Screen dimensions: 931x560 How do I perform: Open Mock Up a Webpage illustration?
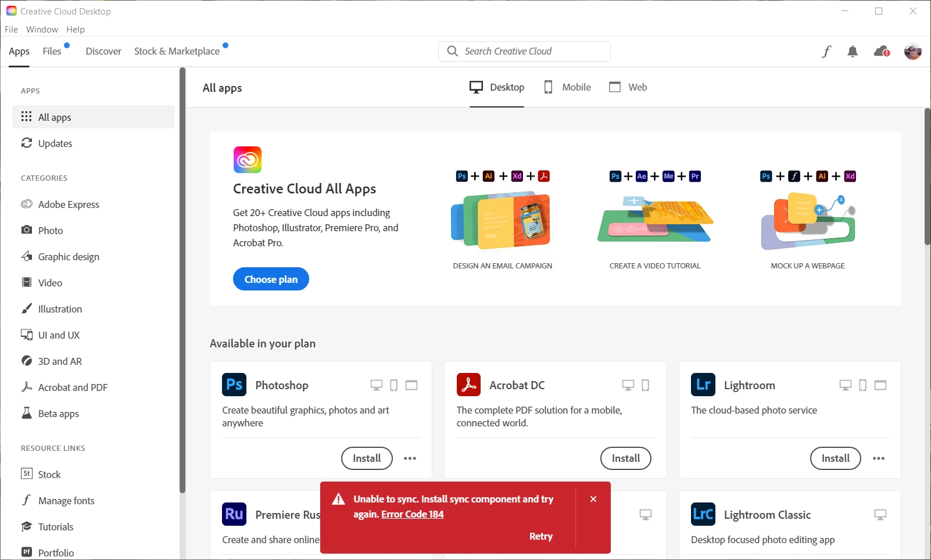(x=808, y=221)
